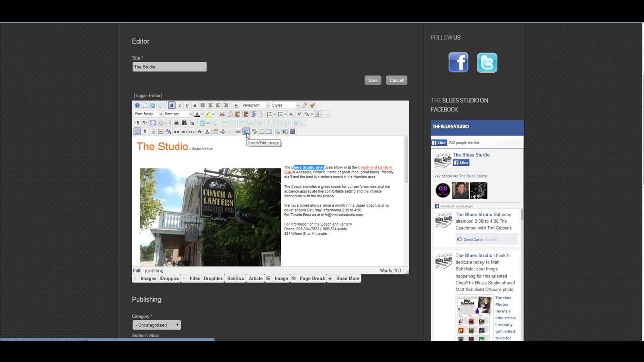The width and height of the screenshot is (644, 362).
Task: Click the Blockquote toolbar icon
Action: (236, 105)
